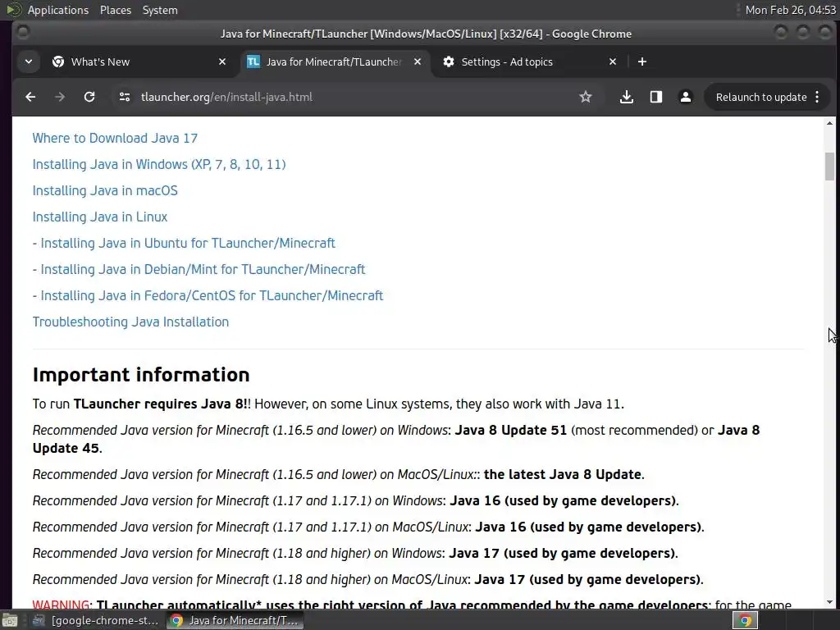
Task: Open the Applications menu
Action: (58, 10)
